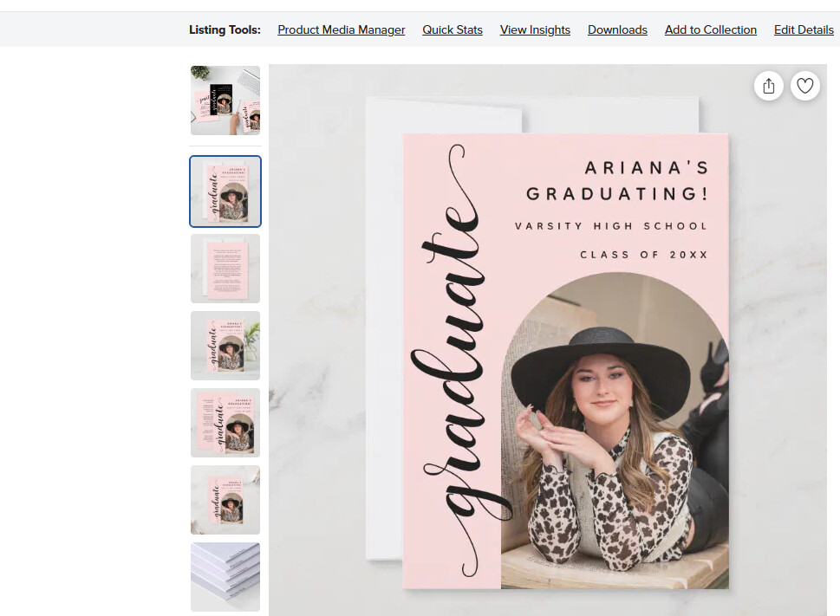
Task: Click the heart favorite icon
Action: [804, 86]
